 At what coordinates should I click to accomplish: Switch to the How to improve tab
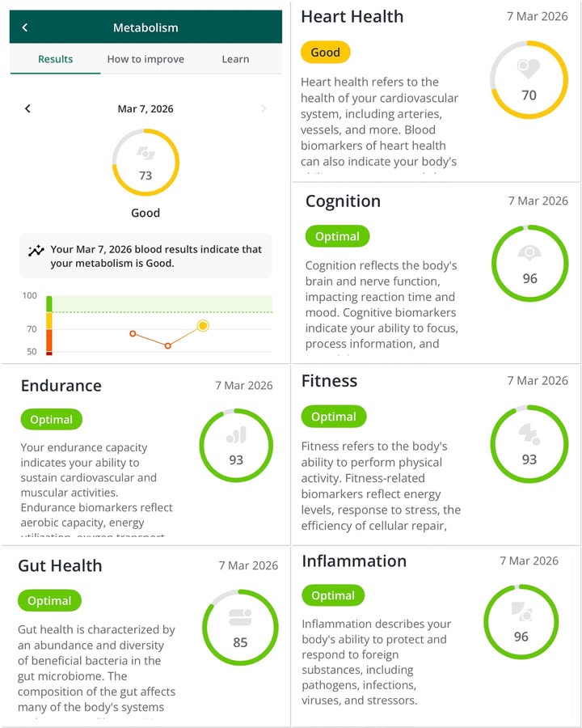[145, 59]
